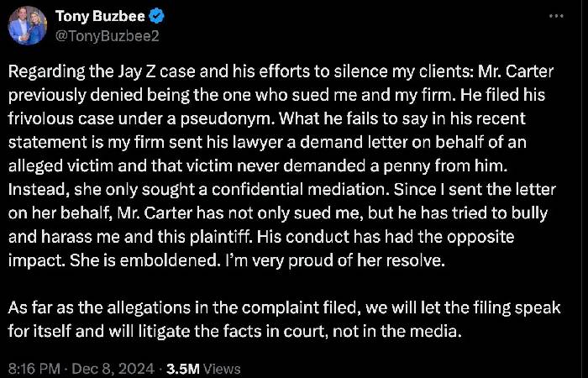Click the word Views after the count
The image size is (588, 378).
coord(222,368)
